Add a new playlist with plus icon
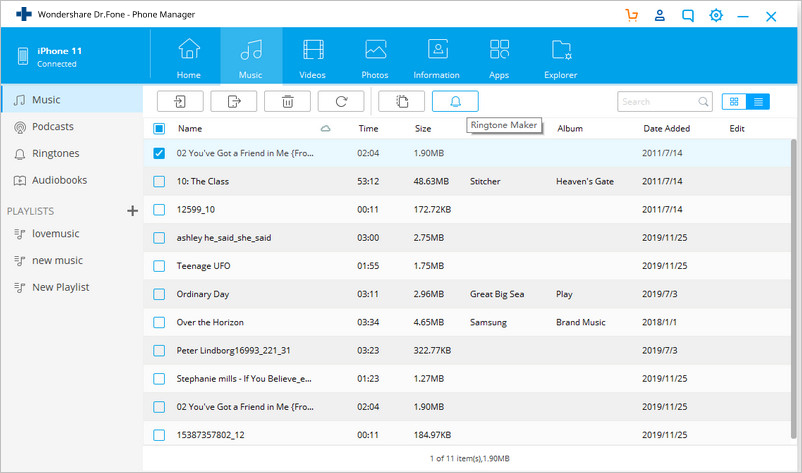Image resolution: width=802 pixels, height=473 pixels. 132,211
